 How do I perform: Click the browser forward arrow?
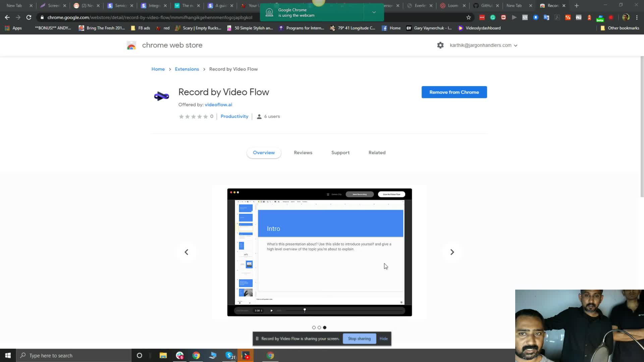pos(18,17)
